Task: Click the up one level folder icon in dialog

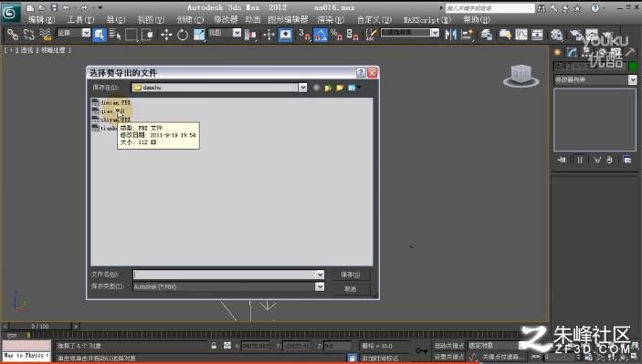Action: tap(328, 88)
